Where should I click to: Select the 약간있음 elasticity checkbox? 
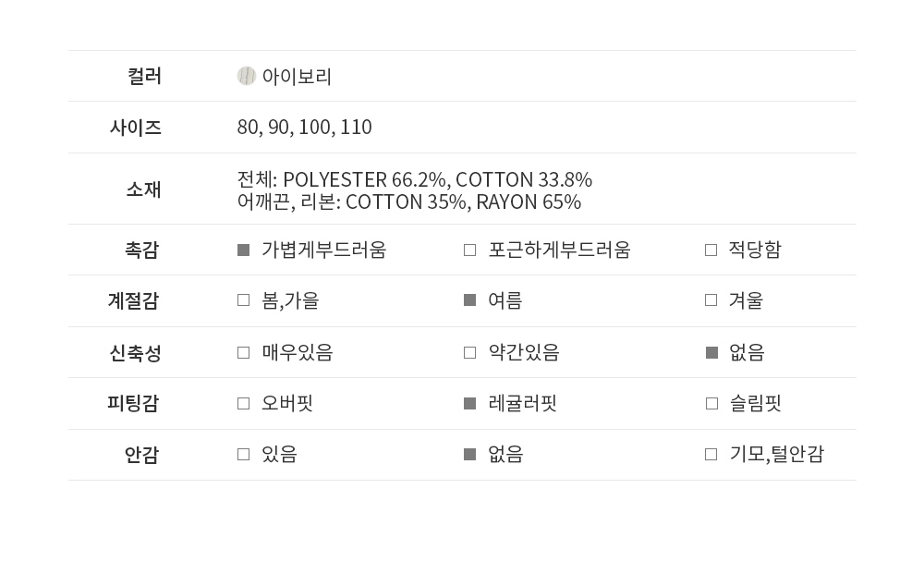click(x=469, y=352)
